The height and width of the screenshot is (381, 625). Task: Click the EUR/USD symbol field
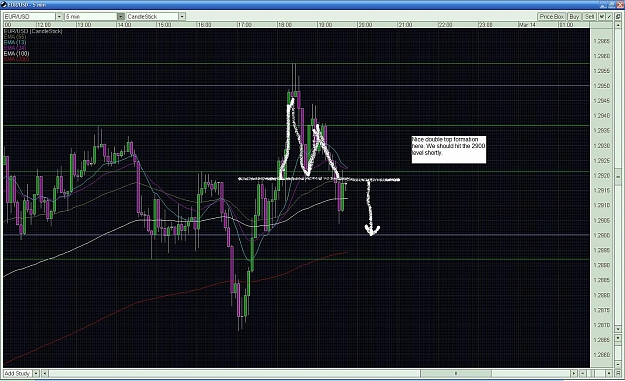[x=29, y=16]
